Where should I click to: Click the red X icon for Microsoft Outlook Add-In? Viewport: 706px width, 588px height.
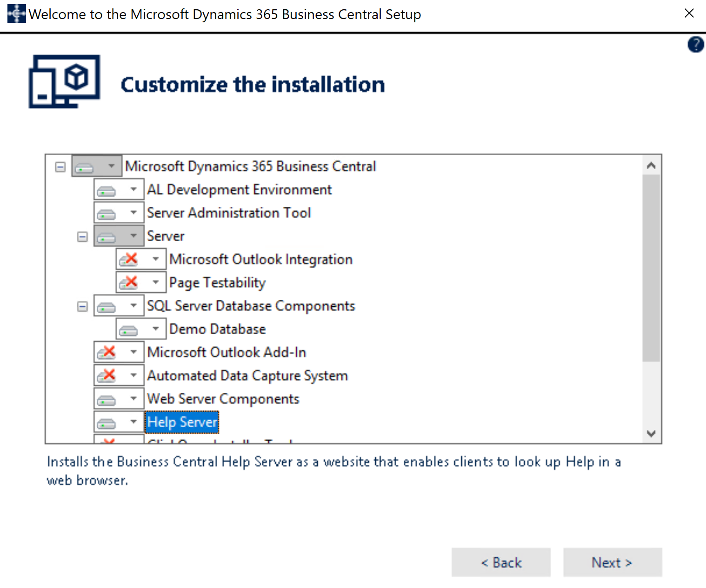click(x=107, y=352)
